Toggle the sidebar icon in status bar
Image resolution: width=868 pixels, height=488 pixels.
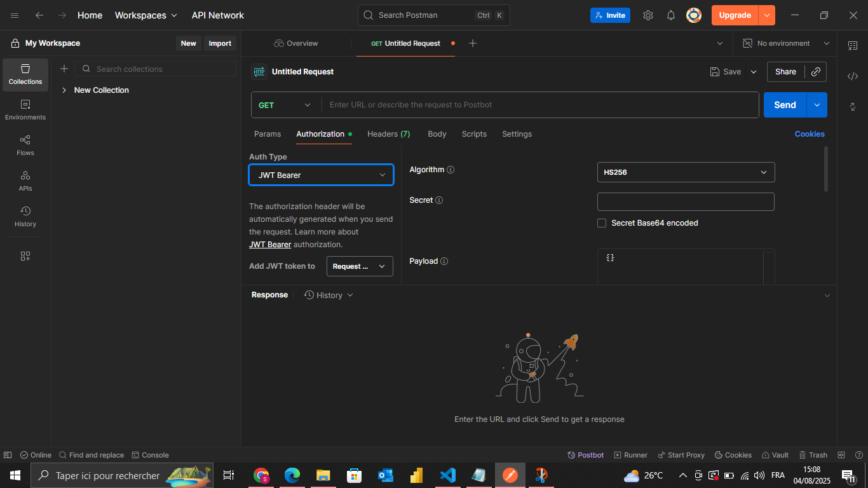pyautogui.click(x=8, y=455)
